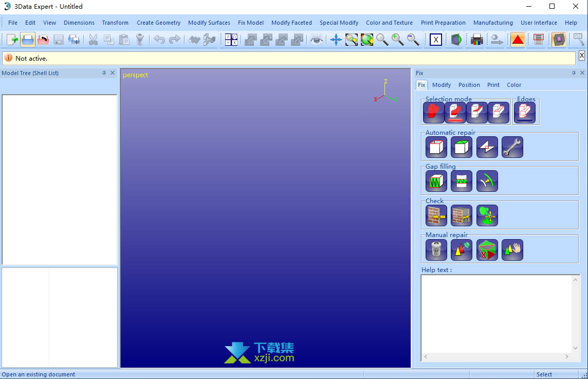Screen dimensions: 588x379
Task: Toggle the eye visibility icon in toolbar
Action: click(316, 40)
